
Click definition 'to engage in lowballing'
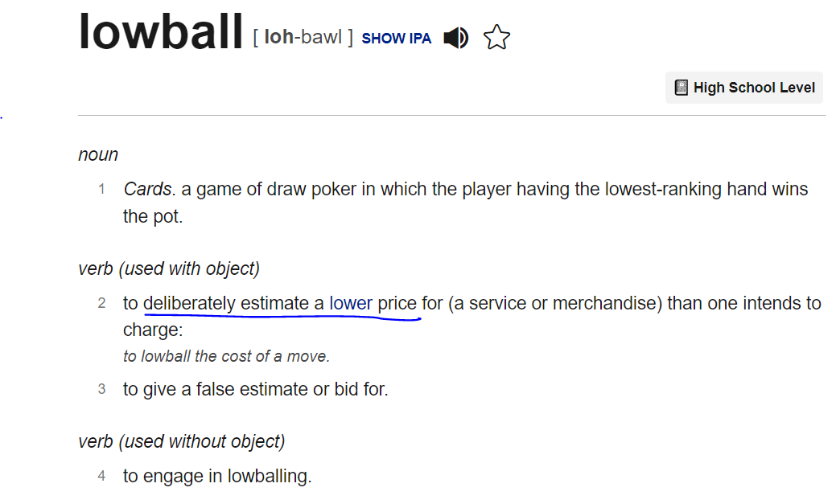(217, 476)
